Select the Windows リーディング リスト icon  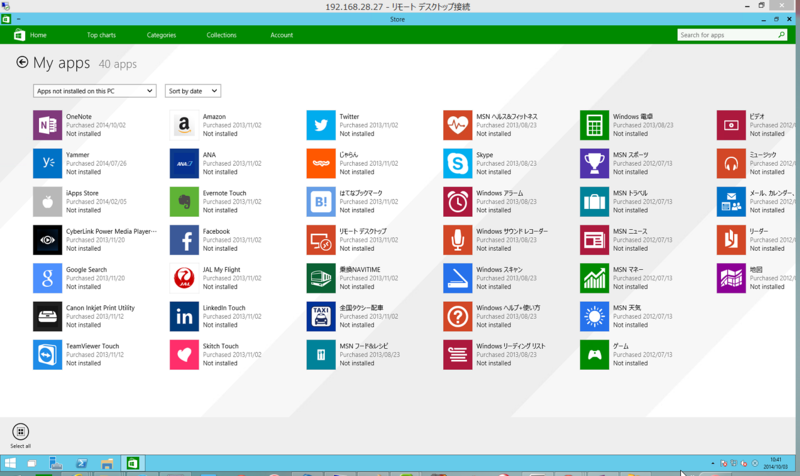(458, 355)
